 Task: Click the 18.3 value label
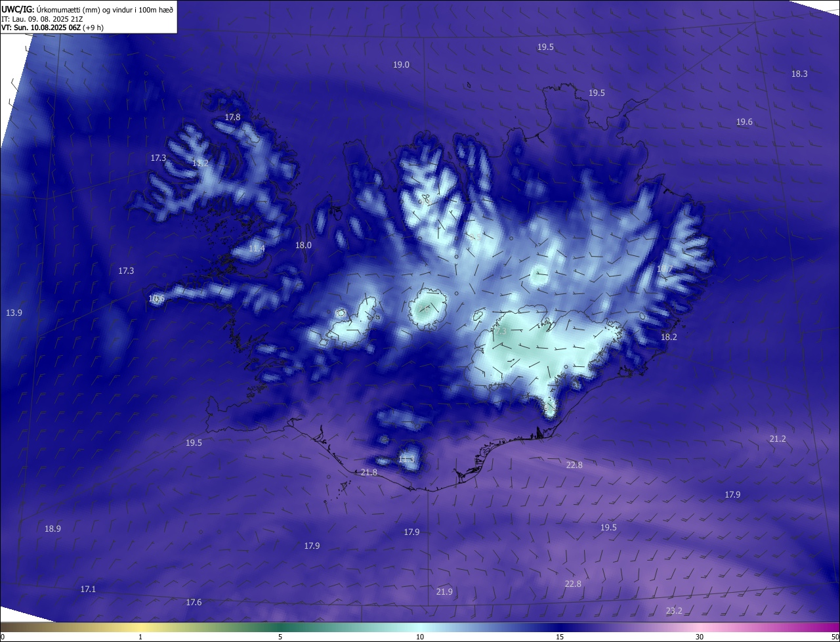pyautogui.click(x=799, y=74)
